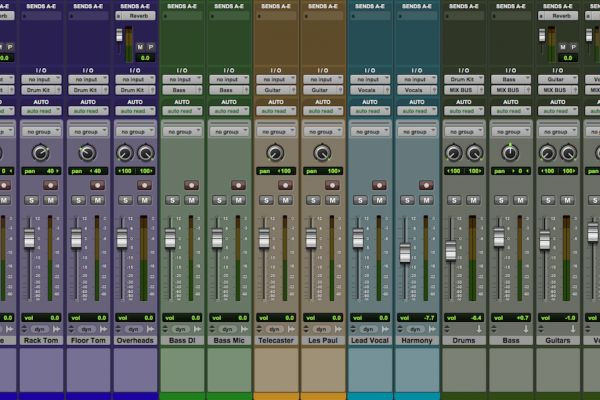600x400 pixels.
Task: Record-enable the Bass Mic track
Action: pos(238,185)
